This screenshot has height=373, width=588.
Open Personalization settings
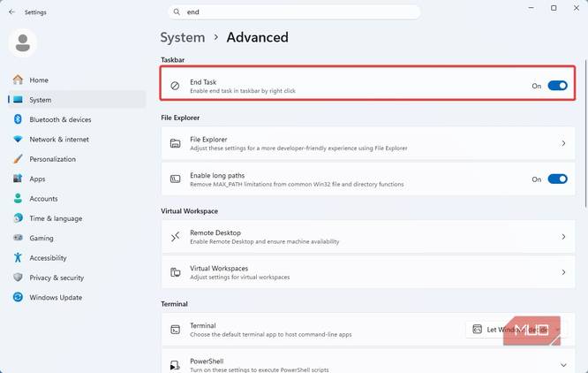pos(52,159)
